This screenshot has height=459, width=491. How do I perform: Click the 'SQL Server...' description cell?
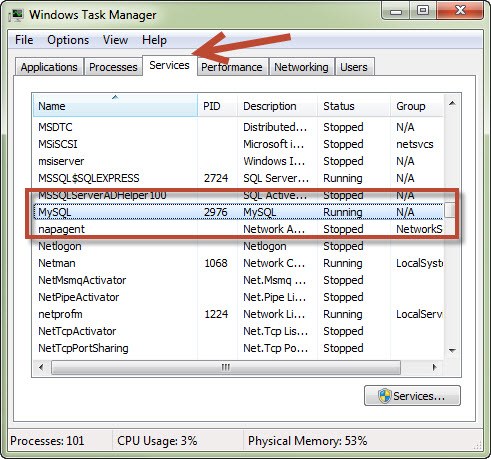tap(276, 178)
